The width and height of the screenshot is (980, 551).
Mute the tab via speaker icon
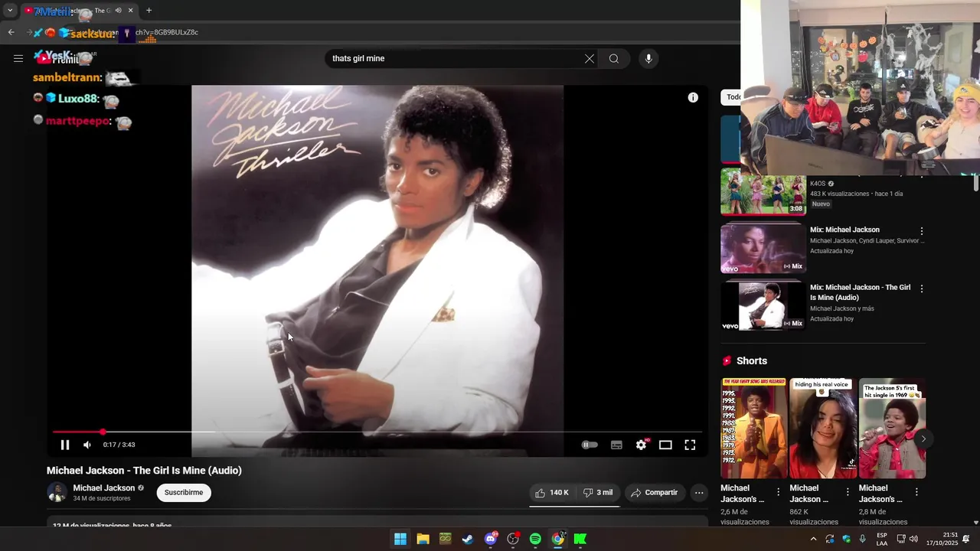118,11
